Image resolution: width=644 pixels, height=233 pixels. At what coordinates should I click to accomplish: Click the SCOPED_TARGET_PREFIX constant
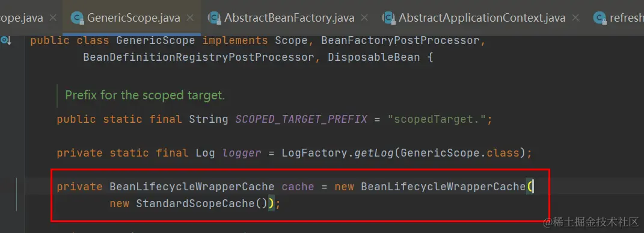[301, 120]
